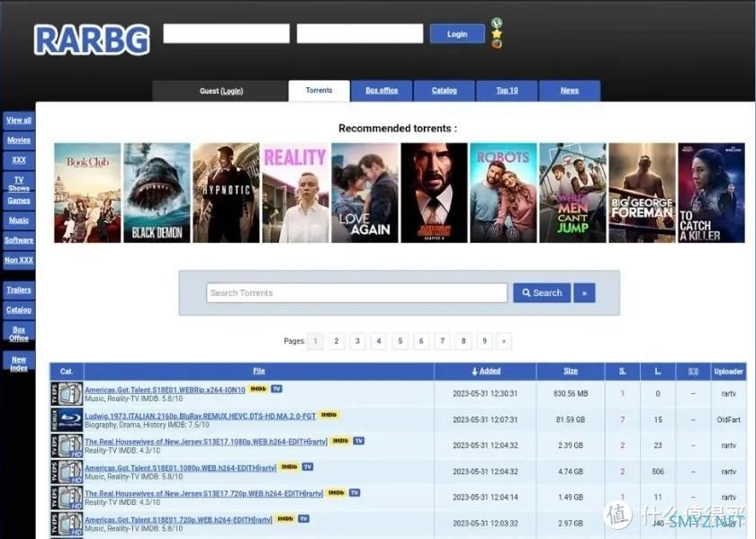Screen dimensions: 756x539
Task: Open the Music sidebar category
Action: pos(19,220)
